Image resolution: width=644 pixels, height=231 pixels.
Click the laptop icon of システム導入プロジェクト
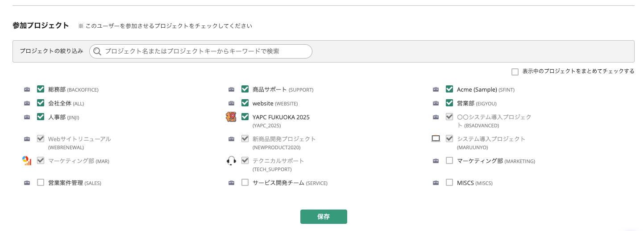coord(436,139)
